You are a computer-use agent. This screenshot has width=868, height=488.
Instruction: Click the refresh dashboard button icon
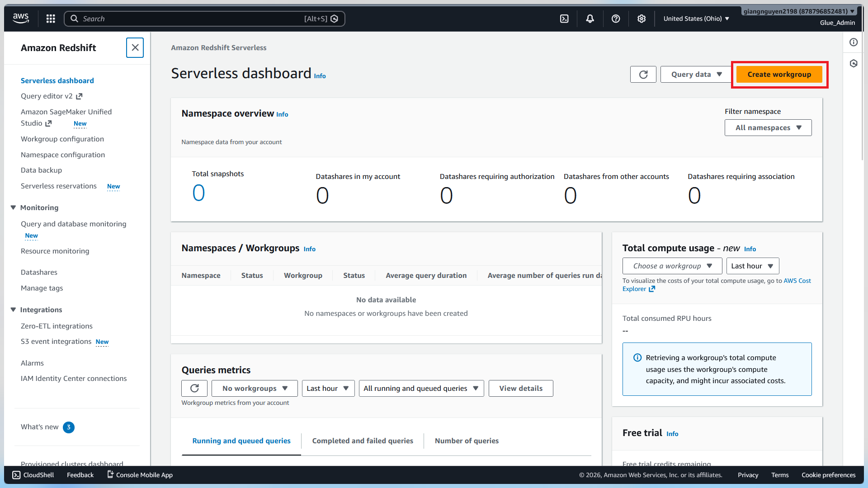643,74
